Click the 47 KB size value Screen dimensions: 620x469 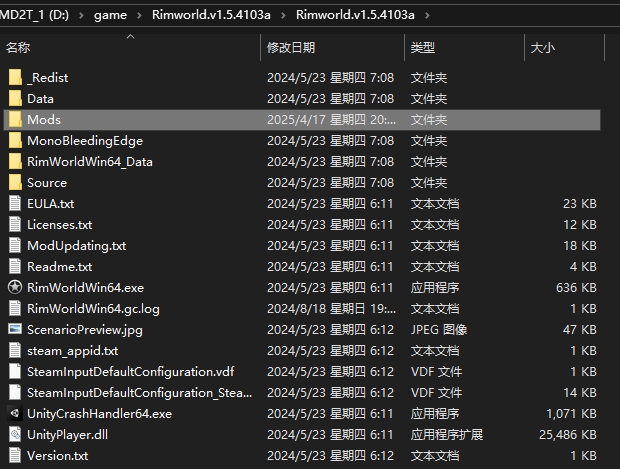pos(580,329)
